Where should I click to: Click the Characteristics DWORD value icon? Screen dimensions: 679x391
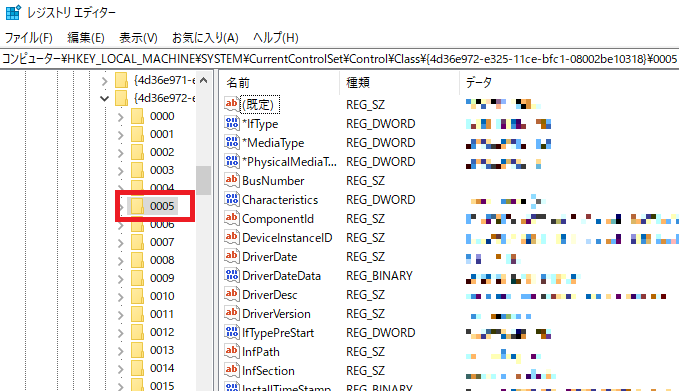(232, 199)
